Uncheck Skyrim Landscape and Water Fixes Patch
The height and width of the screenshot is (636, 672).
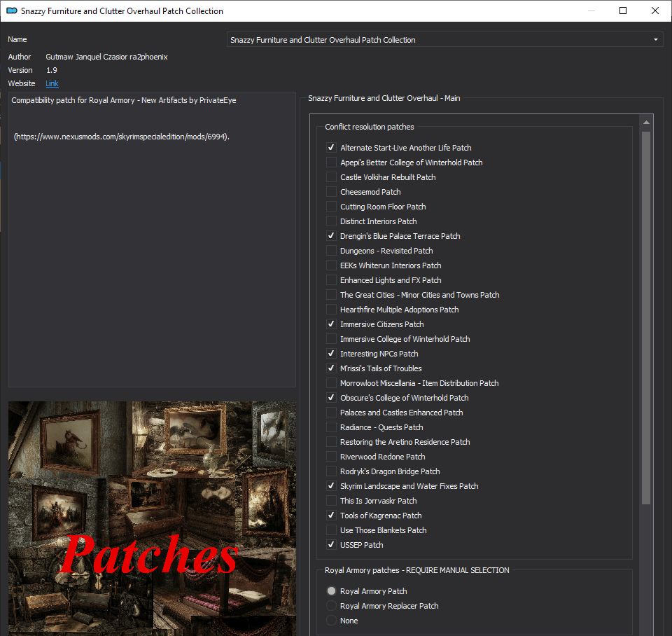[x=331, y=486]
